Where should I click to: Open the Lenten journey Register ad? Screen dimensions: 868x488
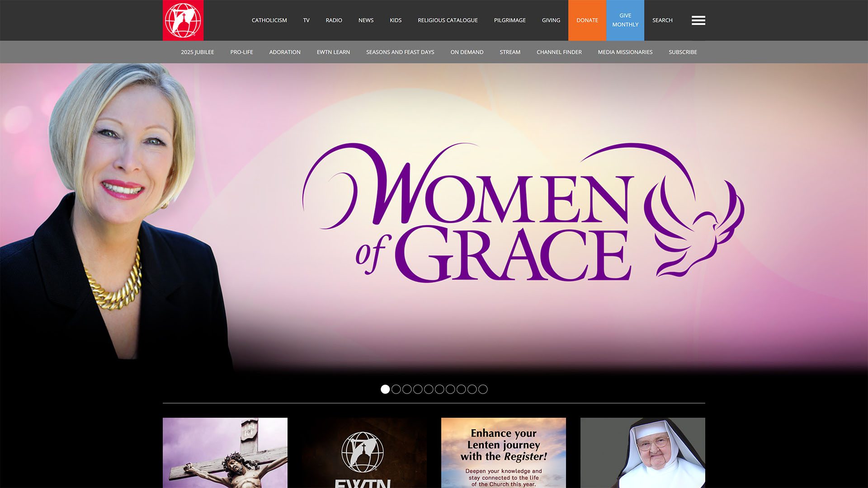pyautogui.click(x=503, y=453)
